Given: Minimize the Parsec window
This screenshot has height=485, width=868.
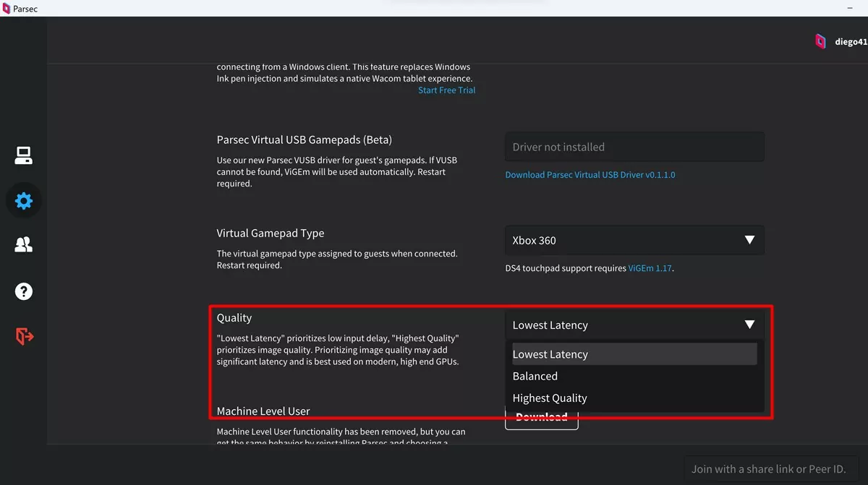Looking at the screenshot, I should click(x=849, y=9).
